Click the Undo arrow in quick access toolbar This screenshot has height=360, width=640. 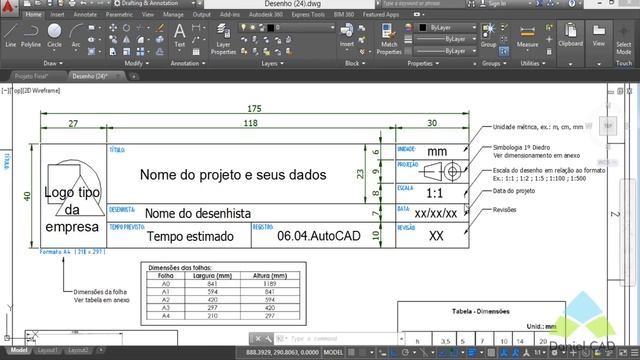84,3
